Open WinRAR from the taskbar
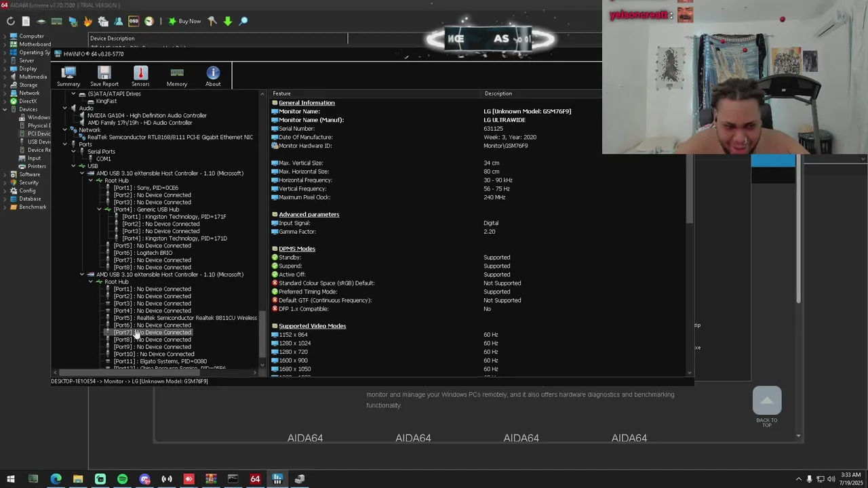 (x=211, y=479)
